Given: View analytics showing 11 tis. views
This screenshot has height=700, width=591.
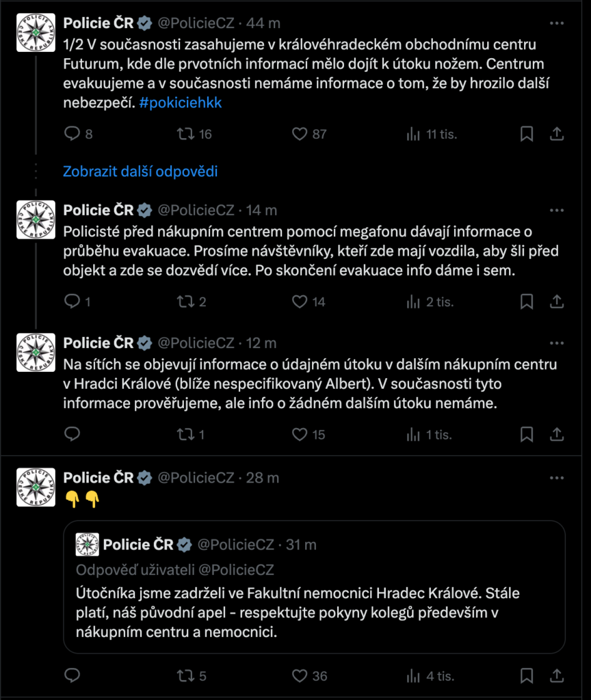Looking at the screenshot, I should pyautogui.click(x=413, y=134).
